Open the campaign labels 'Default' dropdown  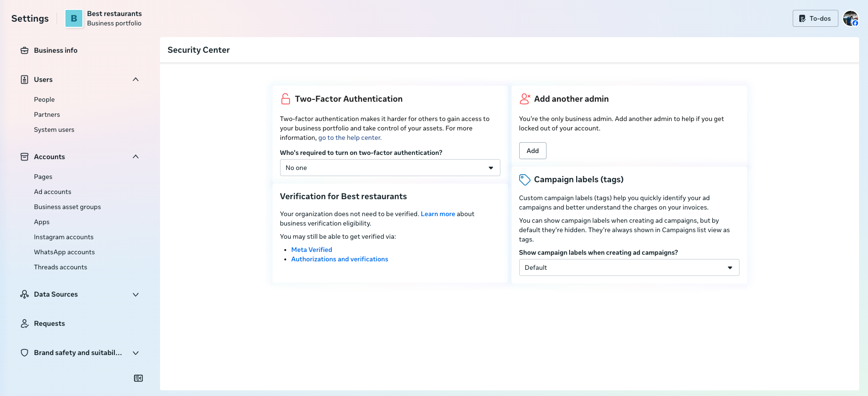[629, 267]
